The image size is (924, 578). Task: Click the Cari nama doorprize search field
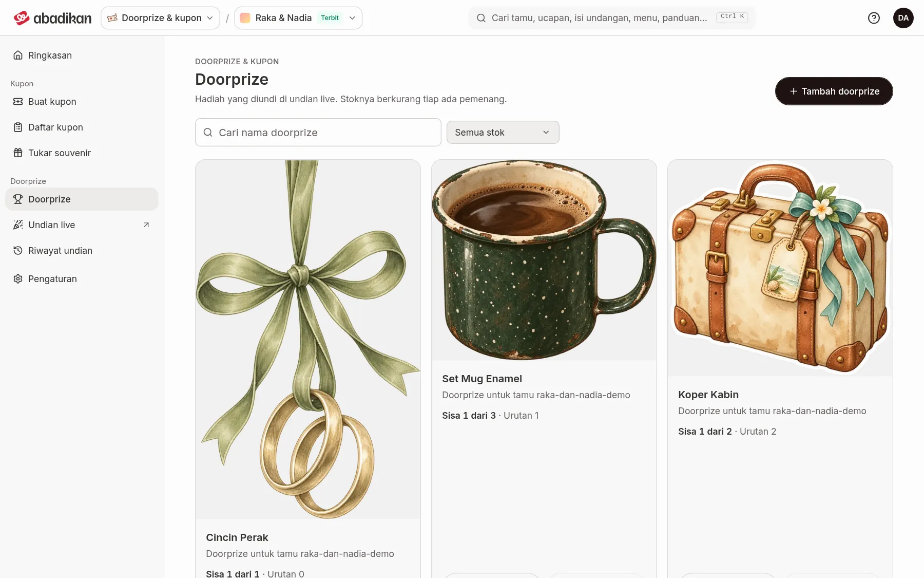tap(318, 133)
